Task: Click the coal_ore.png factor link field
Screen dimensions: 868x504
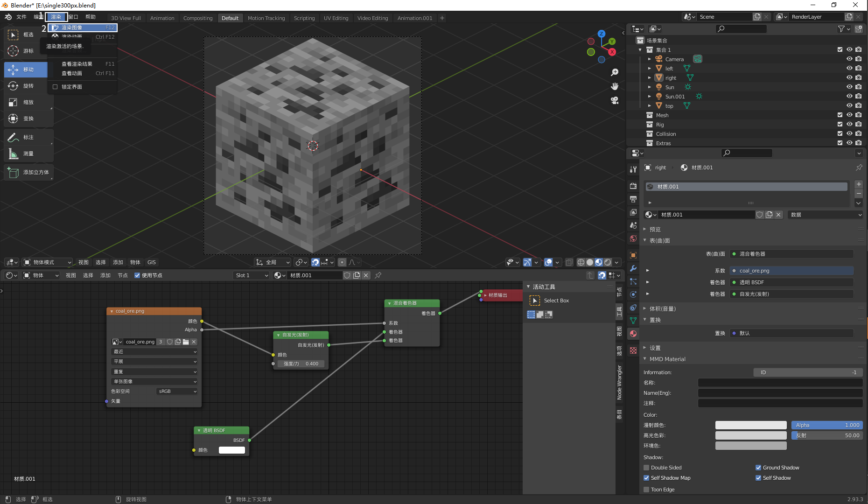Action: point(791,271)
